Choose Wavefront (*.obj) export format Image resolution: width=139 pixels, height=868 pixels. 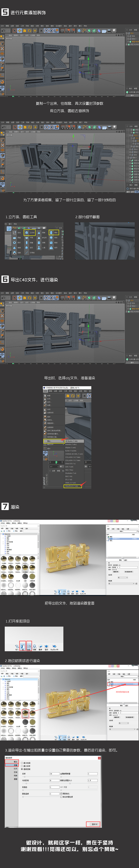coord(73,486)
